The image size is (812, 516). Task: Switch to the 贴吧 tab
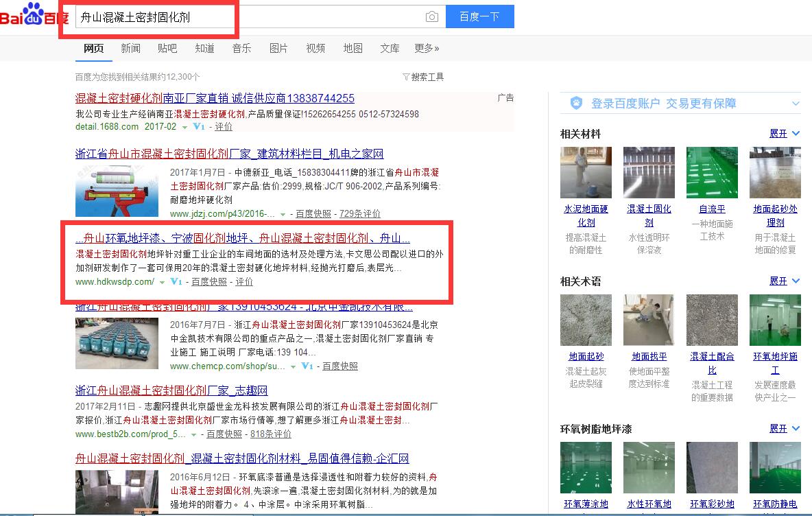point(167,48)
